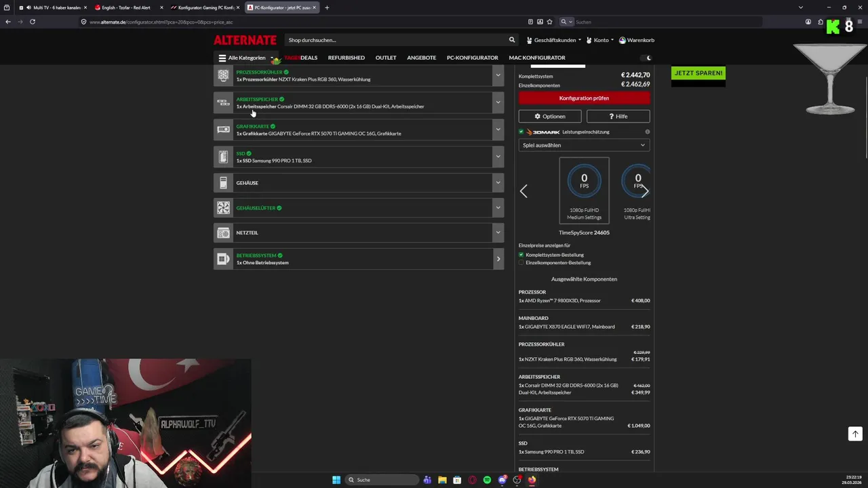Click the Netzteil power supply icon
The image size is (868, 488).
click(x=223, y=232)
